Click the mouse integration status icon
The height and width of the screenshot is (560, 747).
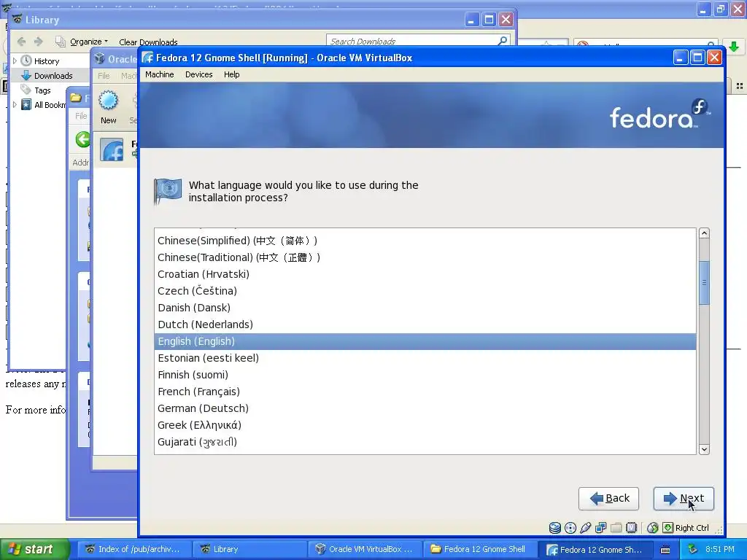653,528
